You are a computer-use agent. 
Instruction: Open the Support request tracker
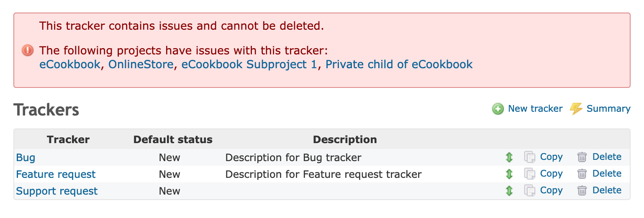point(56,191)
